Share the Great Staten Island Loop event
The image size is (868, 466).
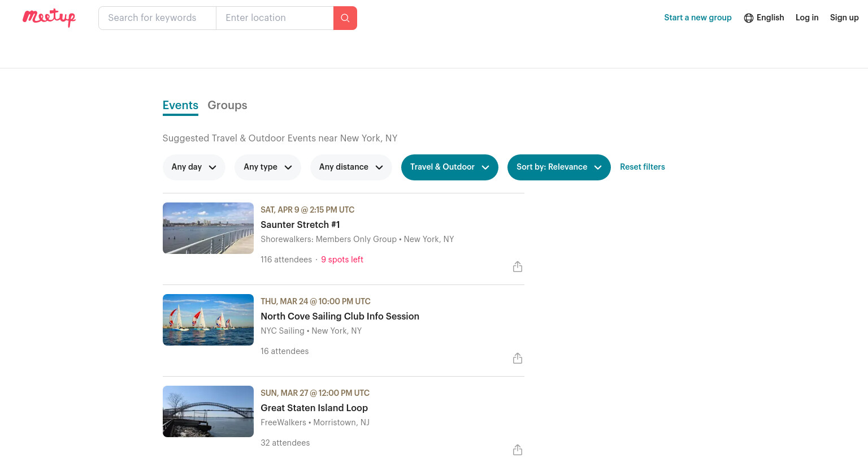pyautogui.click(x=518, y=450)
